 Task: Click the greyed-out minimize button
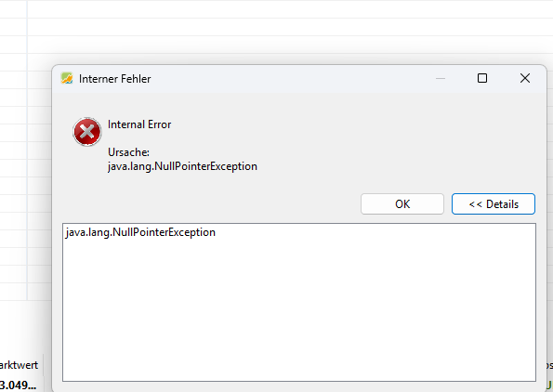click(441, 78)
